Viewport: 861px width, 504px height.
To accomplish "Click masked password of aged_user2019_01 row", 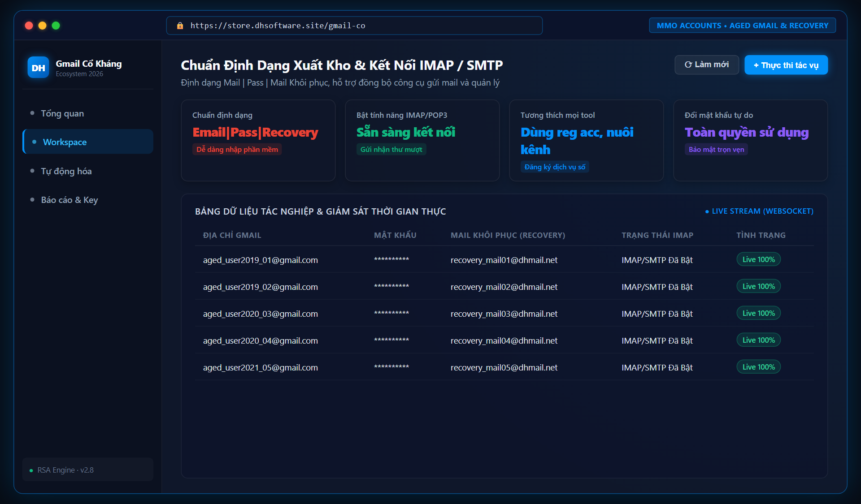I will [391, 259].
